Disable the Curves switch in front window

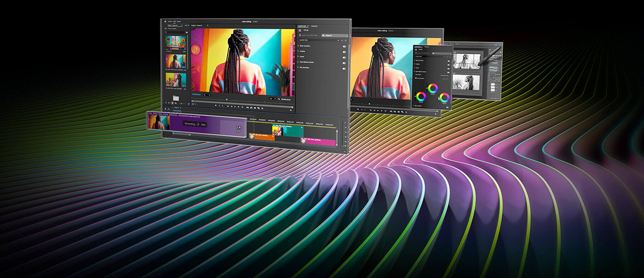[x=344, y=57]
